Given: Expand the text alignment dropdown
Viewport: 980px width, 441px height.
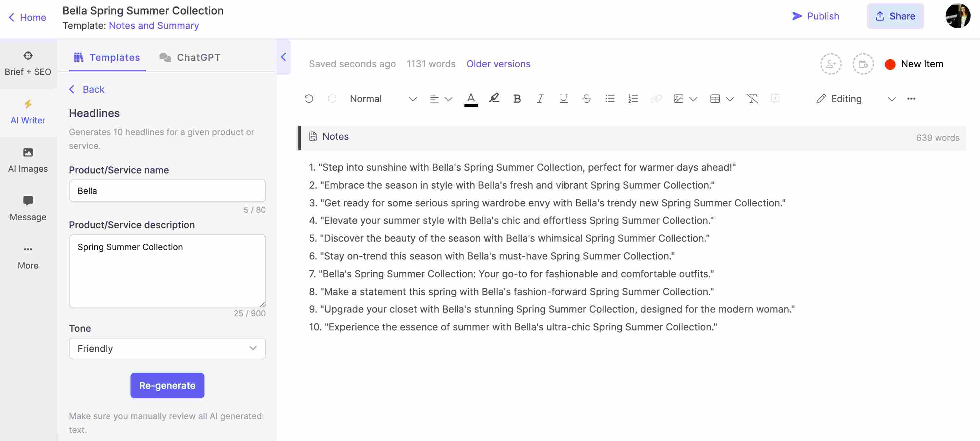Looking at the screenshot, I should pyautogui.click(x=447, y=99).
